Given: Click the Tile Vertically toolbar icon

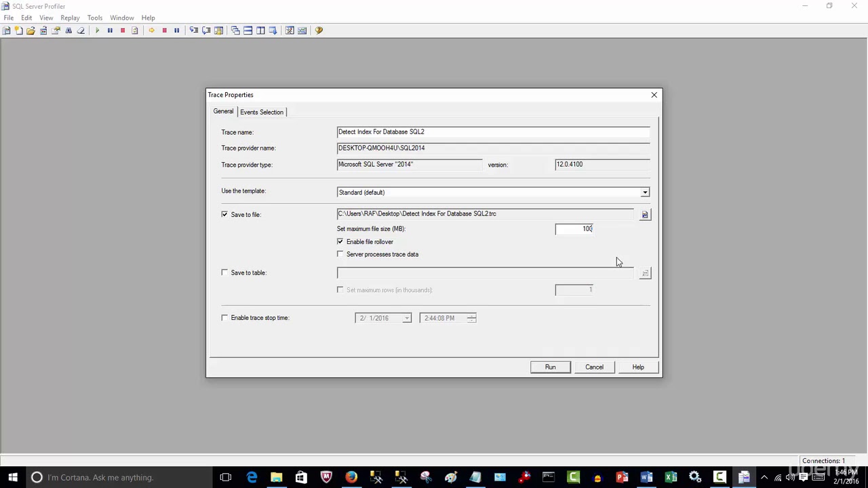Looking at the screenshot, I should tap(260, 30).
